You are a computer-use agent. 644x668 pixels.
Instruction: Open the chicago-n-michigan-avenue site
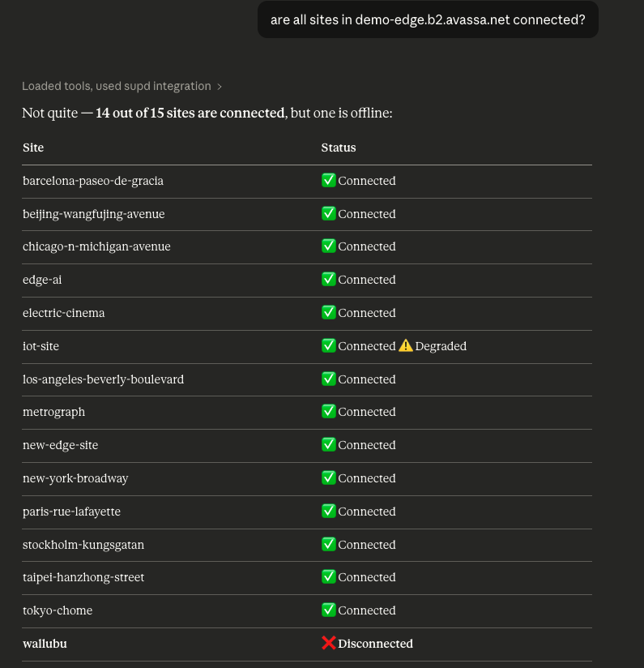pos(96,246)
